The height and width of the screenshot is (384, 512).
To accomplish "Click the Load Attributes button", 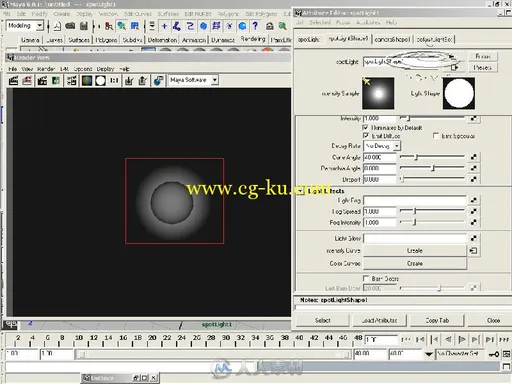I will tap(379, 320).
